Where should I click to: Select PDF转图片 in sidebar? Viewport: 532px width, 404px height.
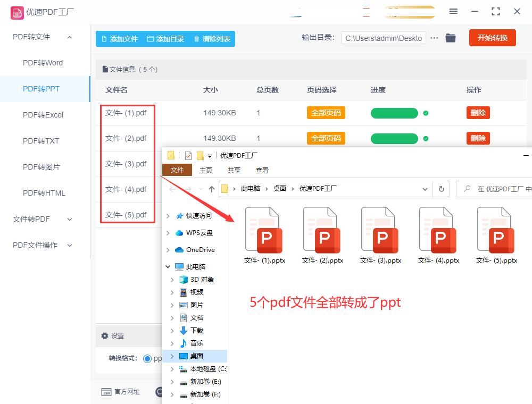click(41, 167)
